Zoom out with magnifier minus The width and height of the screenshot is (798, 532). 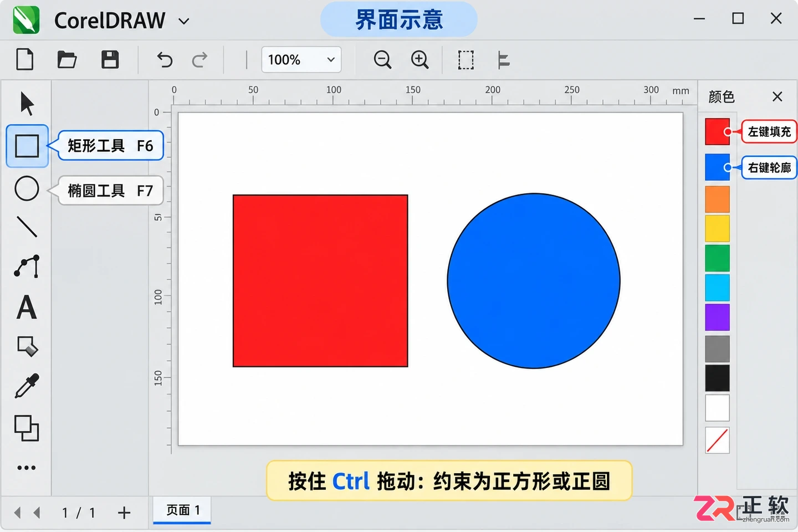[x=382, y=59]
